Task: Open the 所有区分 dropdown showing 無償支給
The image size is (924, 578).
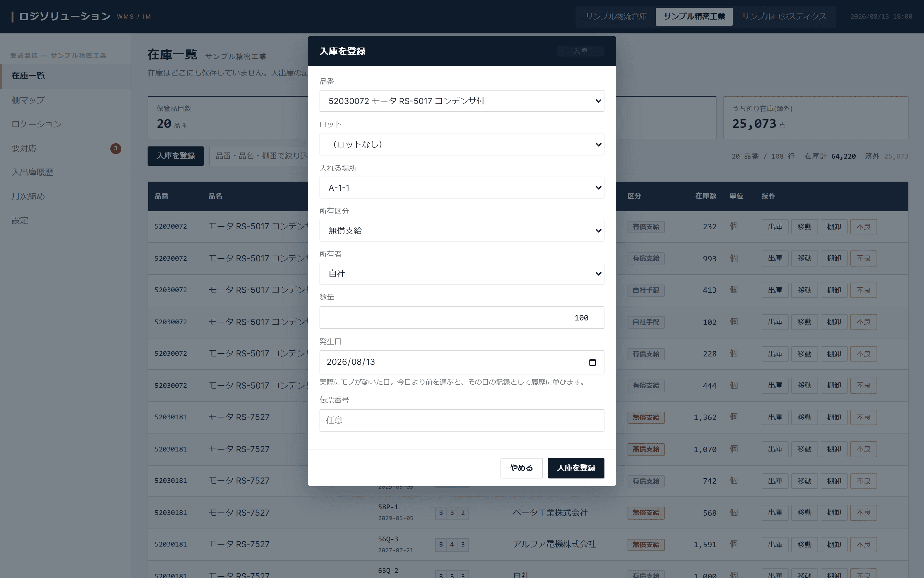Action: point(462,231)
